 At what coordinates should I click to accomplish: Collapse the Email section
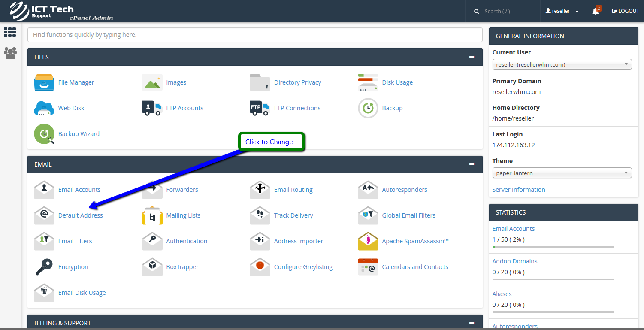coord(472,164)
